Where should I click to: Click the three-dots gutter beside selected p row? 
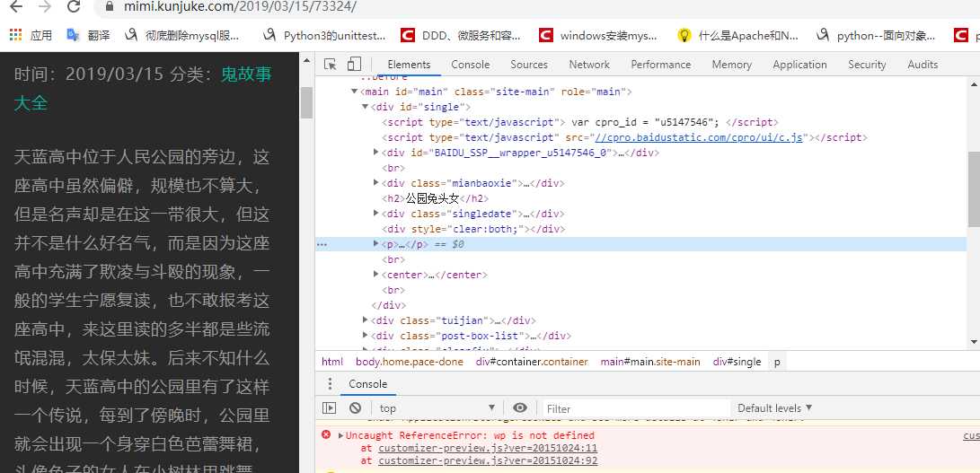(x=322, y=244)
